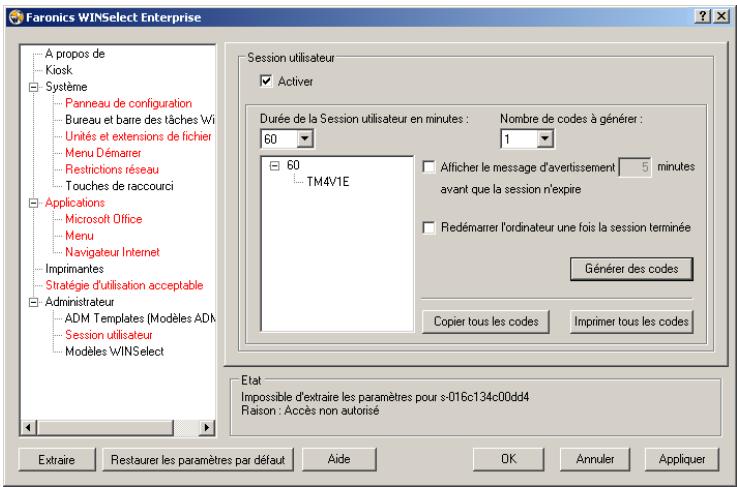
Task: Click the tree horizontal scrollbar thumb
Action: click(105, 427)
